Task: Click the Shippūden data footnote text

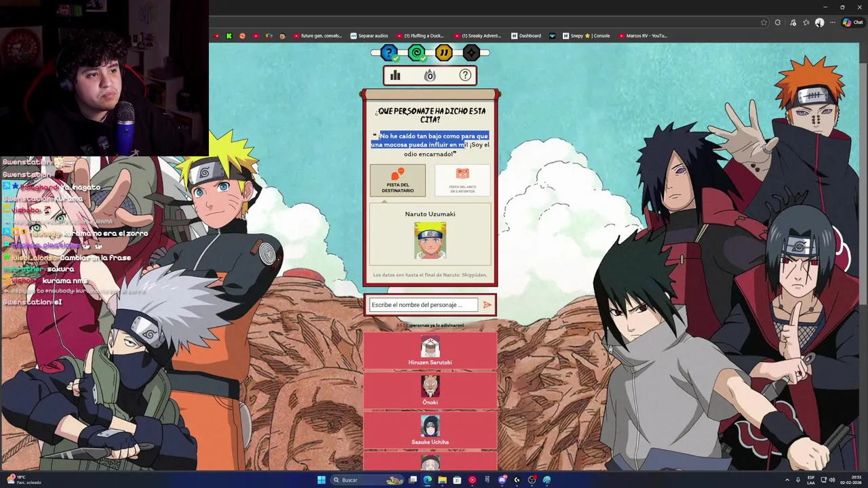Action: [430, 275]
